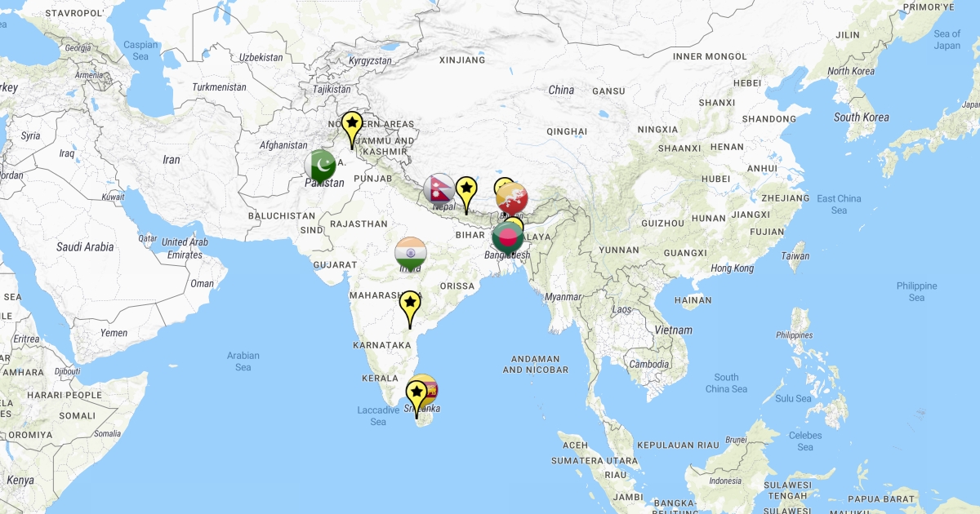The image size is (980, 514).
Task: Click the ORISSA state label
Action: [x=457, y=286]
